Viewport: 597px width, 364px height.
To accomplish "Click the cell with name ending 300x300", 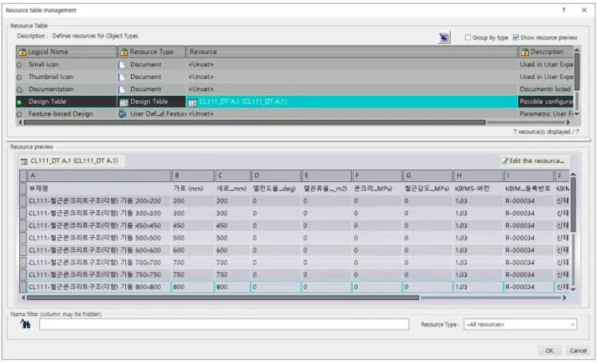I will (x=99, y=213).
